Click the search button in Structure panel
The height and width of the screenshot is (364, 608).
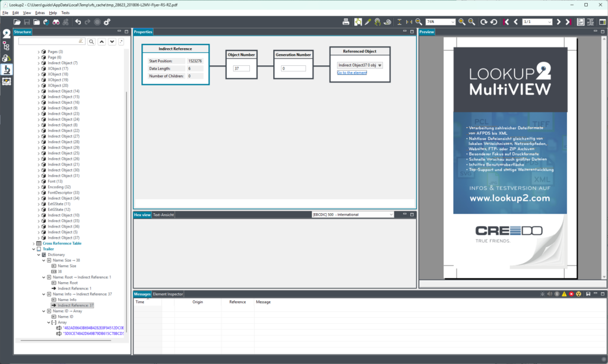click(x=91, y=42)
